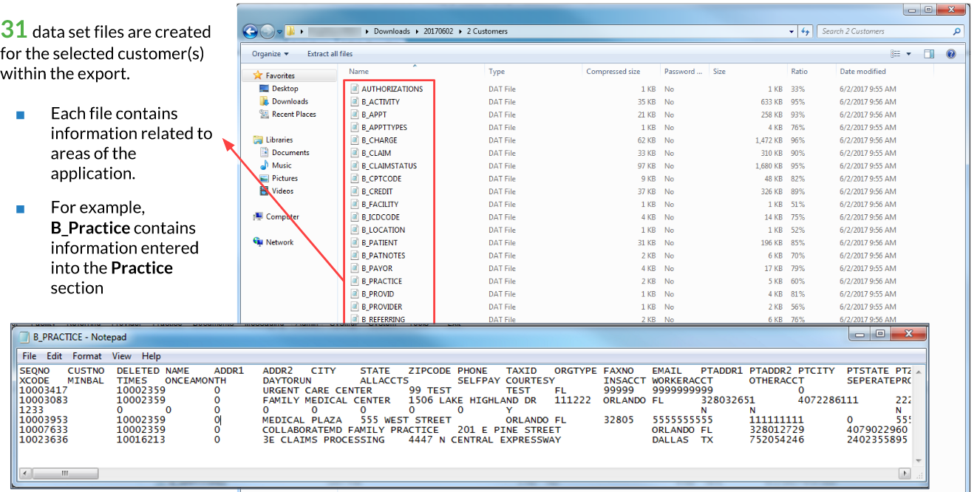Select the B_CREDIT file icon
This screenshot has height=492, width=980.
(355, 191)
